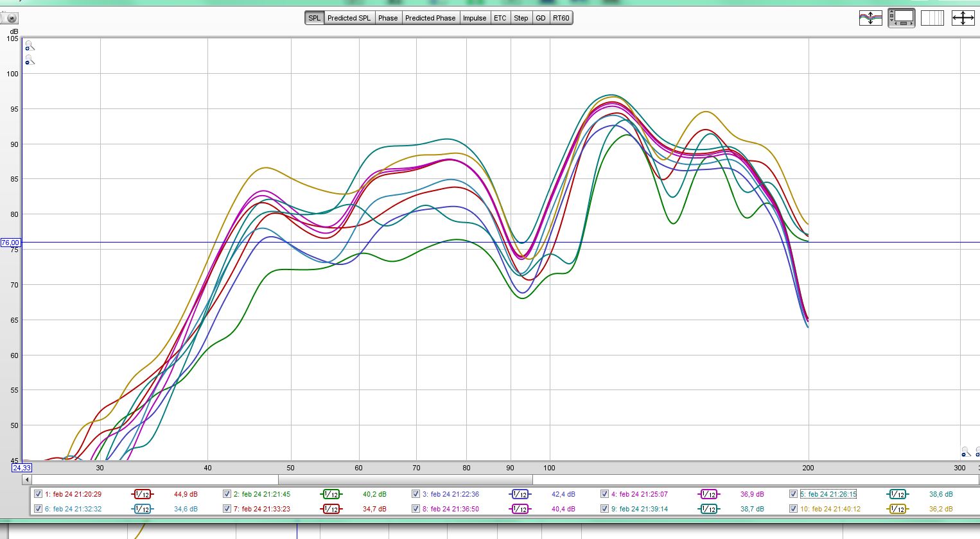The image size is (980, 539).
Task: Click the separate traces vertical offset icon
Action: pyautogui.click(x=870, y=18)
